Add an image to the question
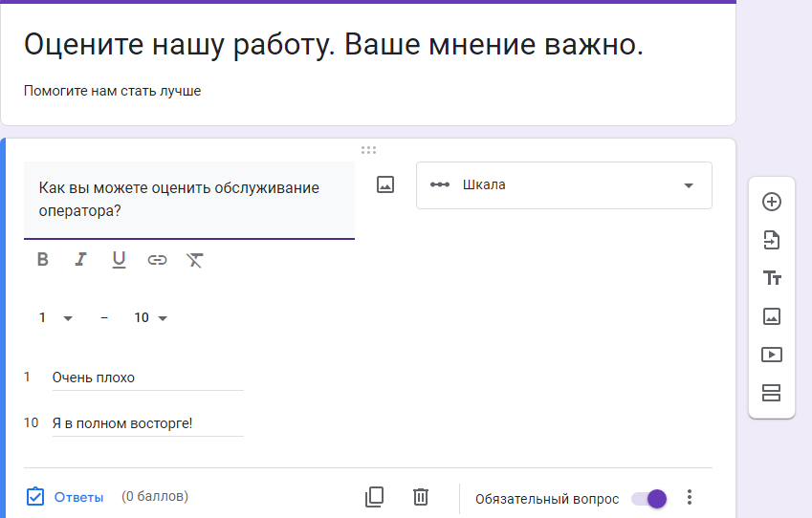The width and height of the screenshot is (812, 518). (385, 184)
